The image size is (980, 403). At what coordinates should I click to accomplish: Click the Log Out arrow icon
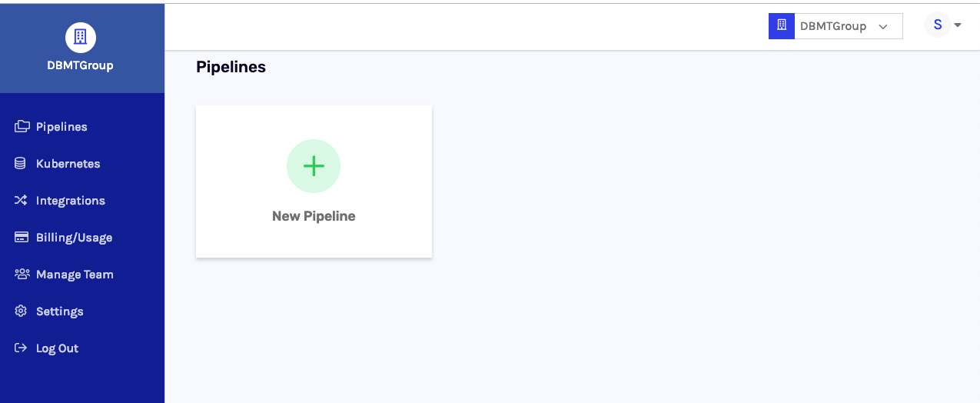coord(21,348)
